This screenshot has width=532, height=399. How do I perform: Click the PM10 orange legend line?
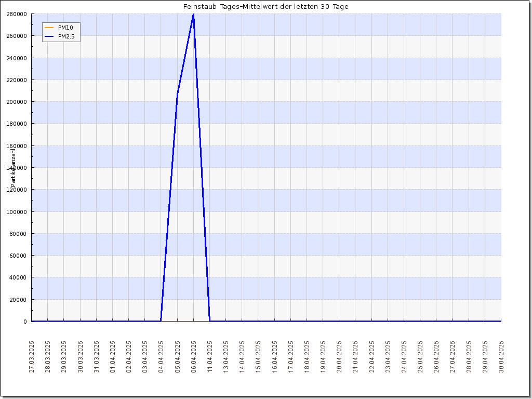coord(49,28)
